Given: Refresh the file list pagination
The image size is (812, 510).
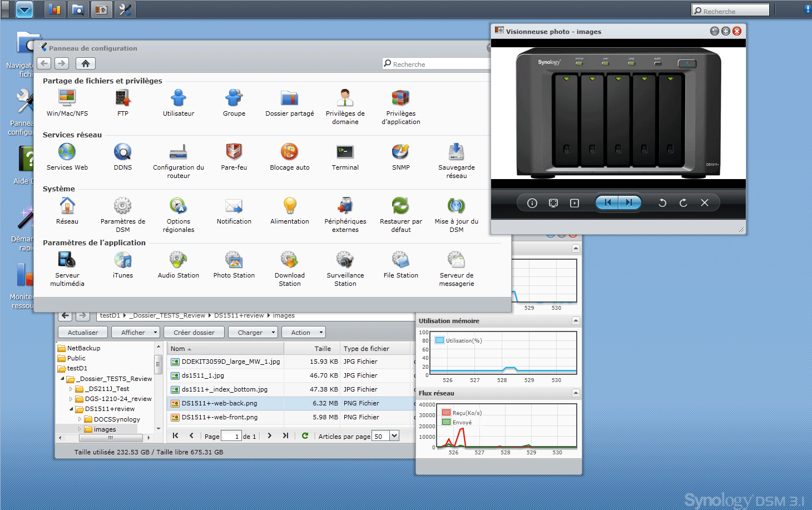Looking at the screenshot, I should click(305, 436).
